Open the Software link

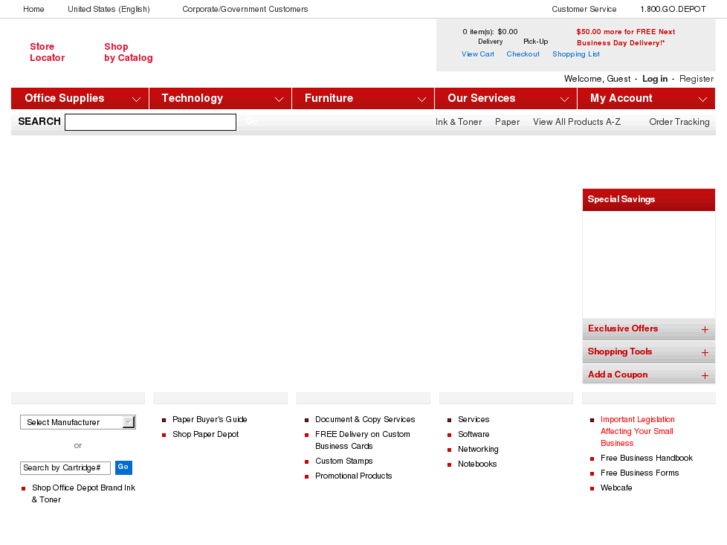tap(474, 434)
